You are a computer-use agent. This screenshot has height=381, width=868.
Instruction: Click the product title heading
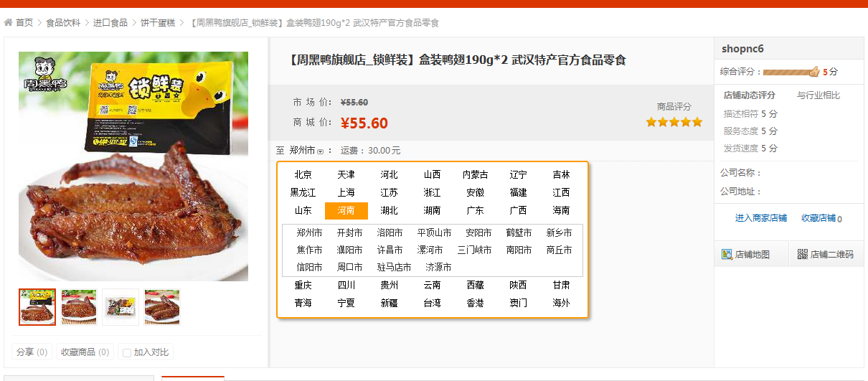pos(458,60)
